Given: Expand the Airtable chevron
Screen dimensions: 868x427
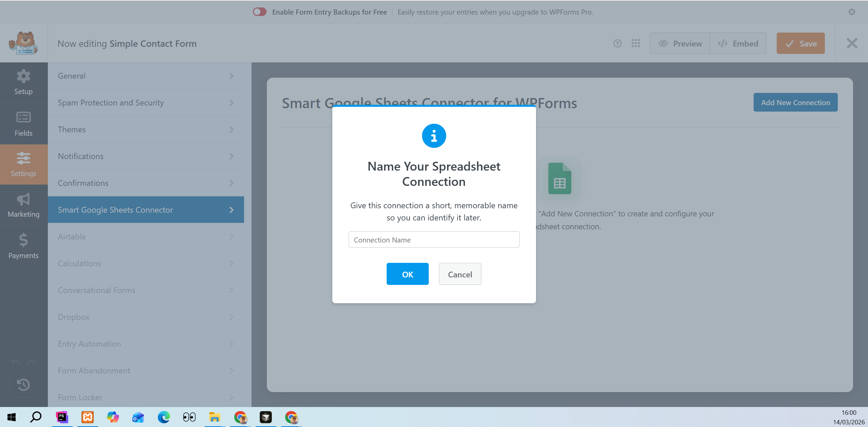Looking at the screenshot, I should click(231, 237).
